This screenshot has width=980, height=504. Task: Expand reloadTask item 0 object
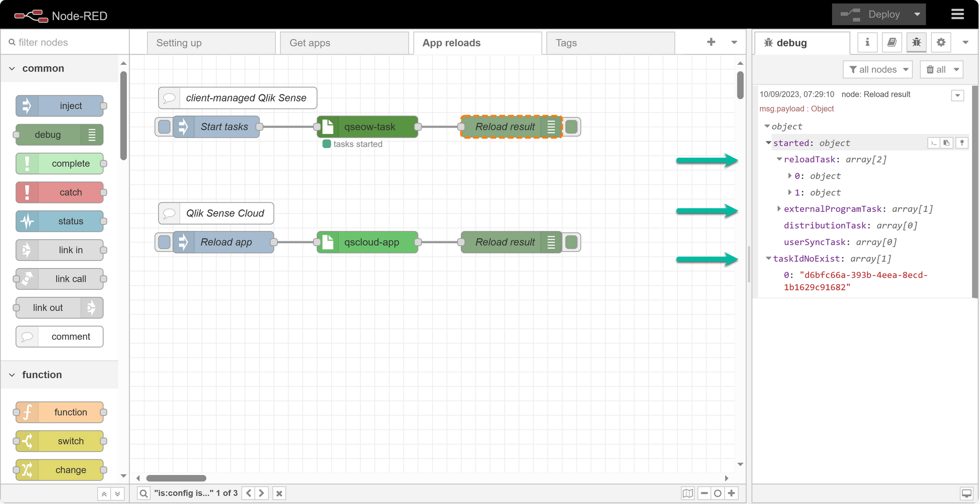click(x=789, y=176)
